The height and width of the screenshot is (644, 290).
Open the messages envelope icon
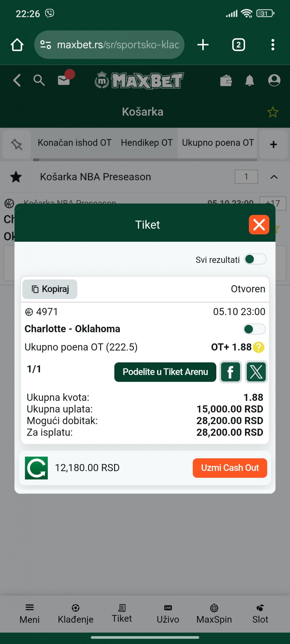(x=64, y=80)
